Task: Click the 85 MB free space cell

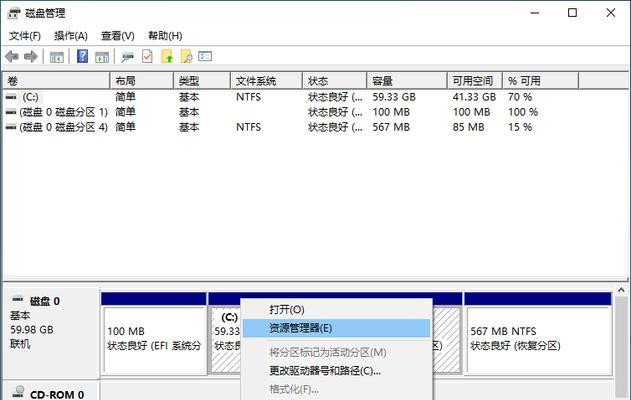Action: click(x=468, y=127)
